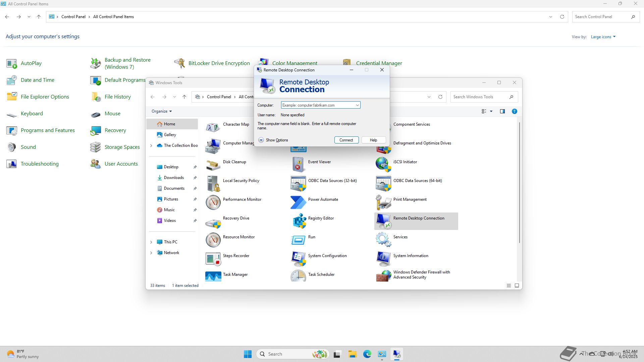Open the Steps Recorder icon
Viewport: 644px width, 362px height.
point(213,258)
